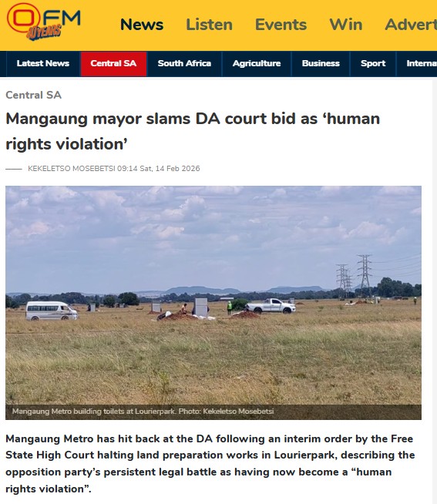The image size is (437, 504).
Task: Click the photo caption about Mangaung Metro toilets
Action: (143, 412)
